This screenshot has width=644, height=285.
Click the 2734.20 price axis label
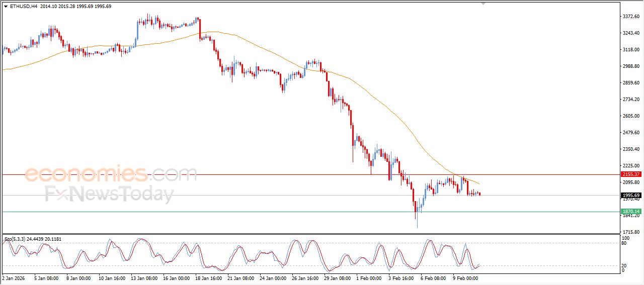(x=630, y=100)
